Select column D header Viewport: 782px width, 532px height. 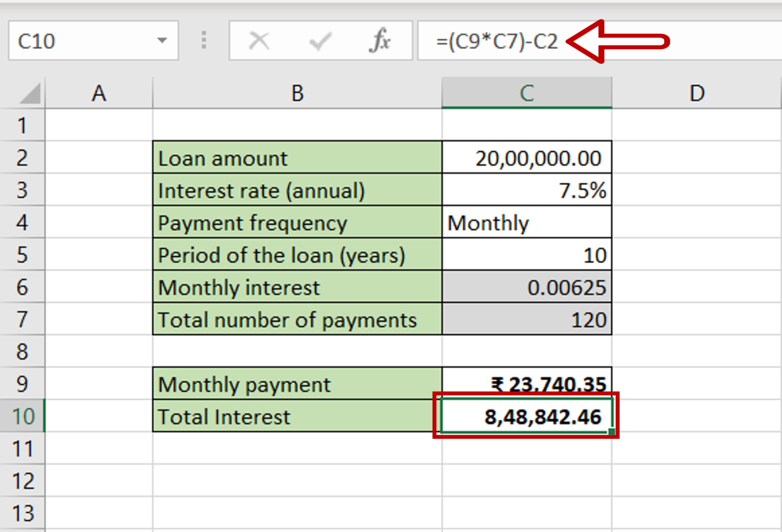click(696, 93)
